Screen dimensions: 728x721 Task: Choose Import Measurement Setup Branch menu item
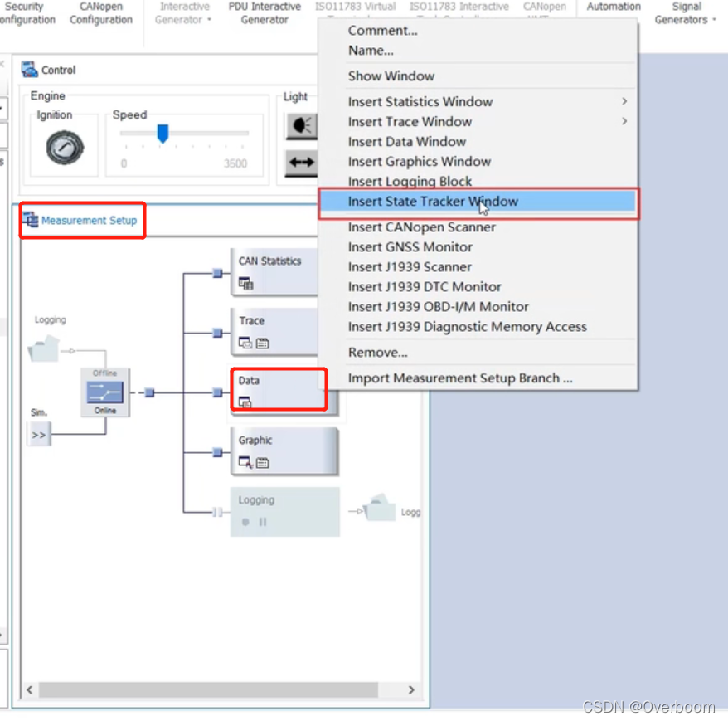click(478, 378)
